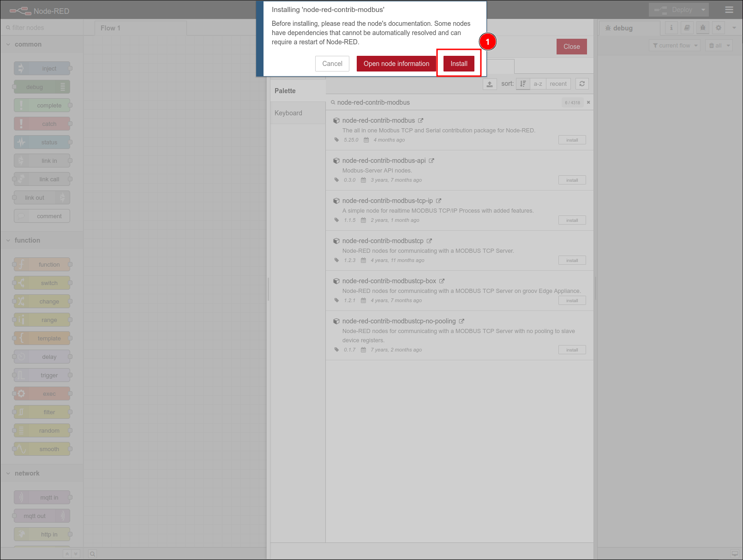Expand the sidebar tabs dropdown arrow
This screenshot has width=743, height=560.
(x=734, y=28)
